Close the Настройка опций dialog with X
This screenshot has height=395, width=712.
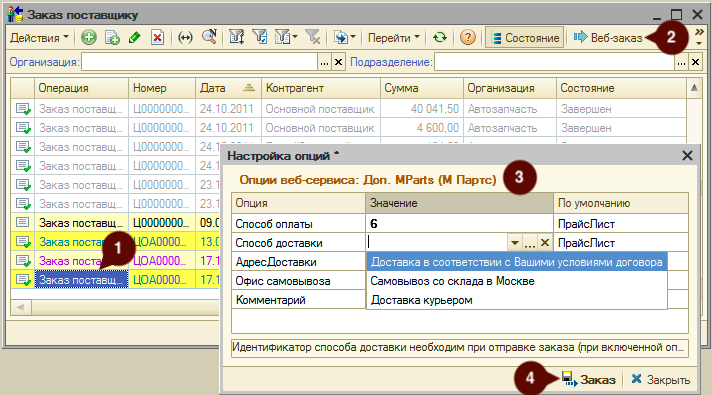[x=687, y=156]
